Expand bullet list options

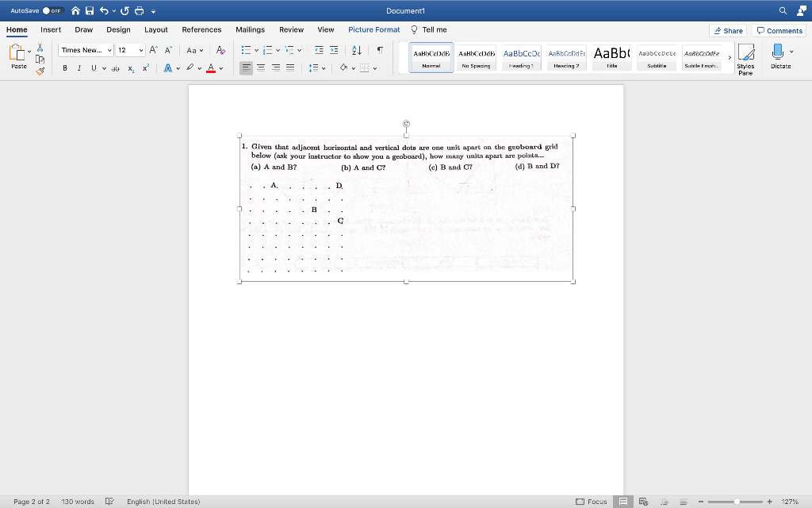(256, 50)
